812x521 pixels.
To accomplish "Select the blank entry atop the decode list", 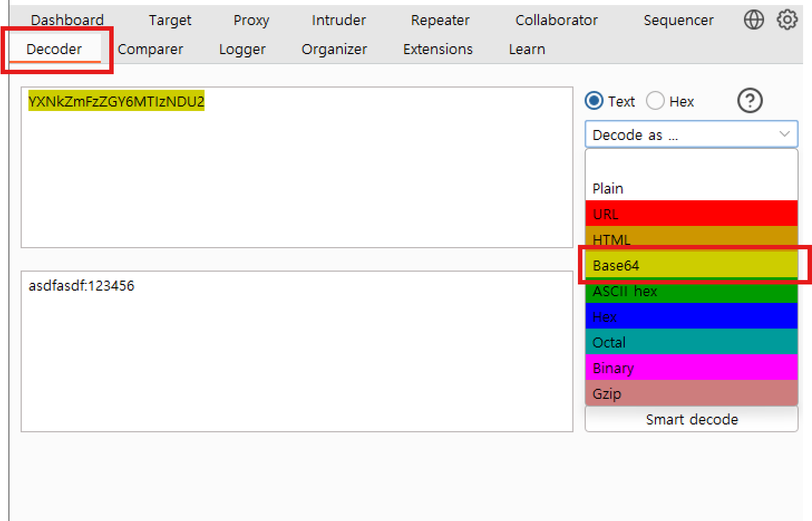I will pos(691,163).
